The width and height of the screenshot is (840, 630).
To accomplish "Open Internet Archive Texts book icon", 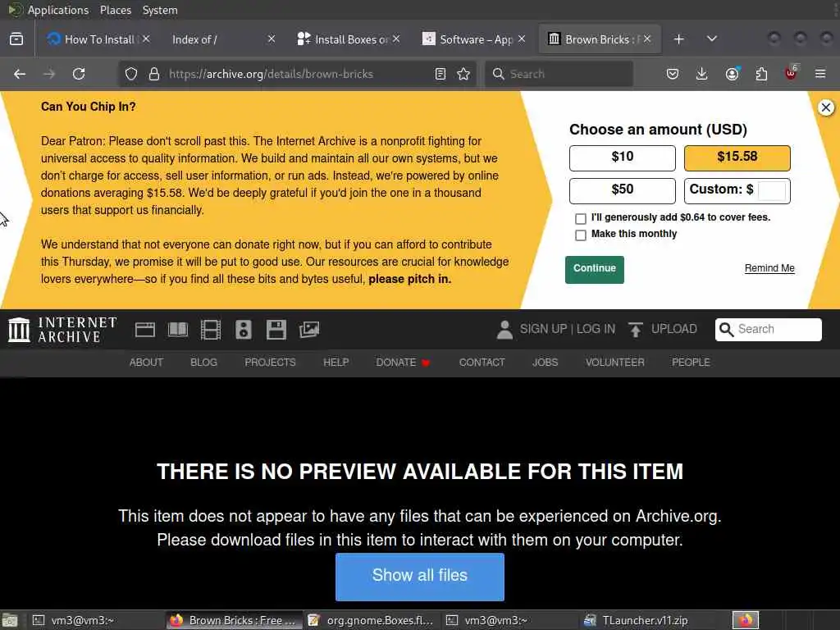I will click(178, 330).
